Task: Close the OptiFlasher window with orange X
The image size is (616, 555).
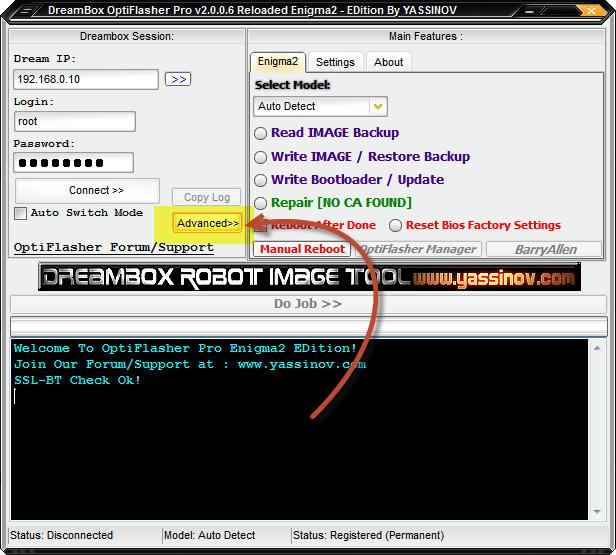Action: pyautogui.click(x=590, y=11)
